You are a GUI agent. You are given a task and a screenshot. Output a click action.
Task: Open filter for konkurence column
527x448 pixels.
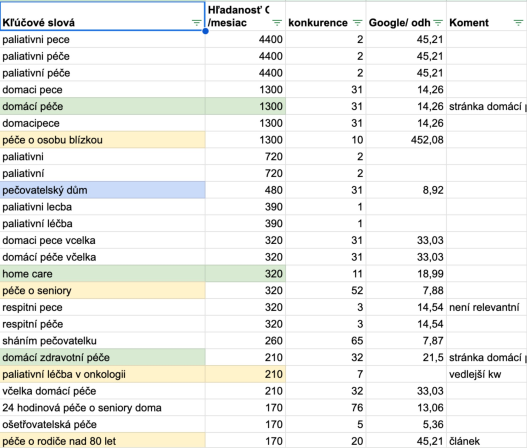357,23
